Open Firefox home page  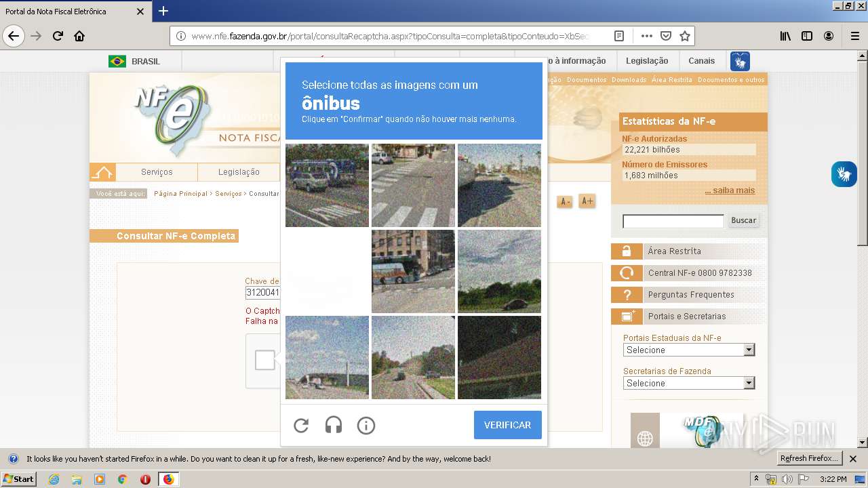79,36
